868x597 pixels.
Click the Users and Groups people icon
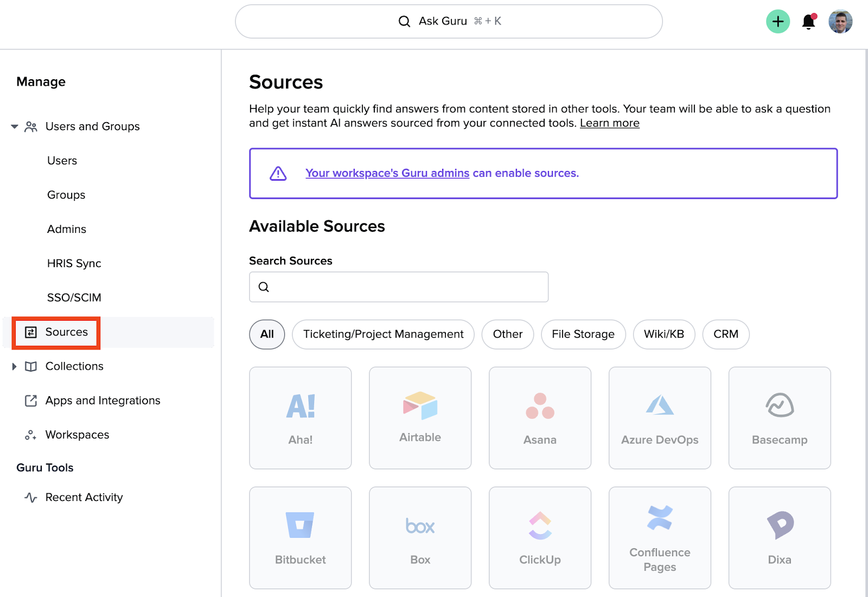point(31,126)
